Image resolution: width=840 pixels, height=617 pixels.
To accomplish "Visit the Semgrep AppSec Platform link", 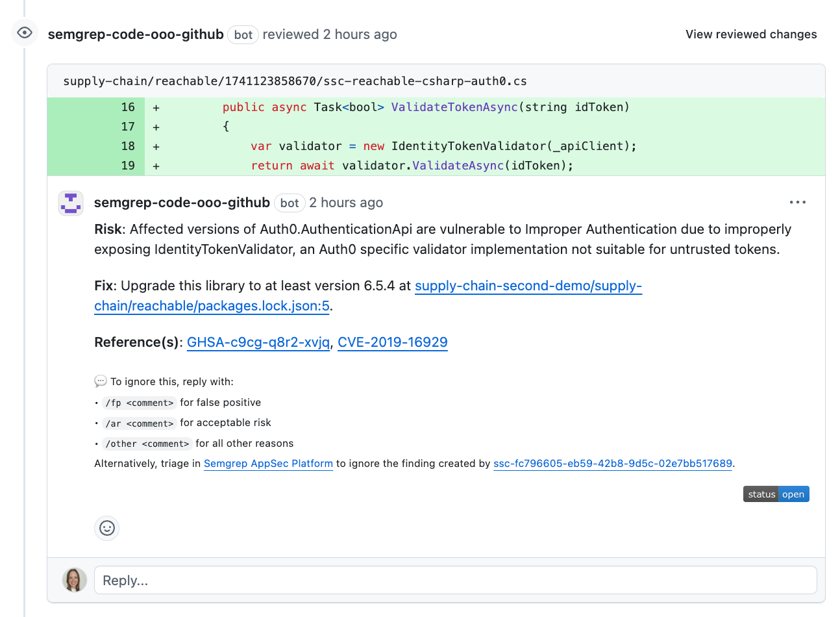I will (x=268, y=463).
